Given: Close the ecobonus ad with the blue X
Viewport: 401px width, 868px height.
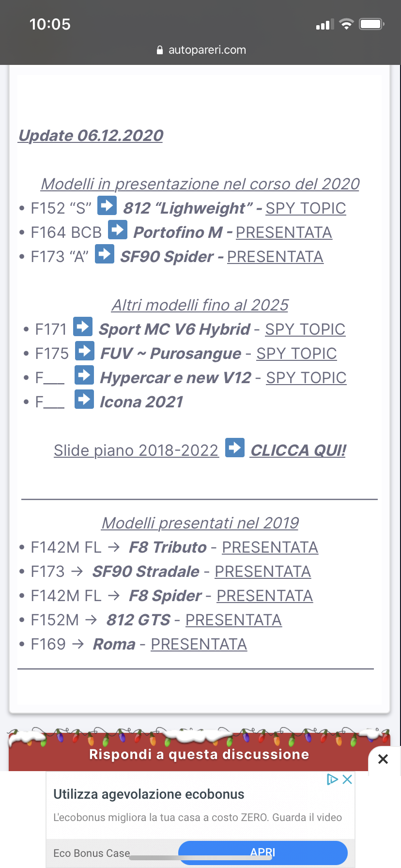Looking at the screenshot, I should (347, 779).
